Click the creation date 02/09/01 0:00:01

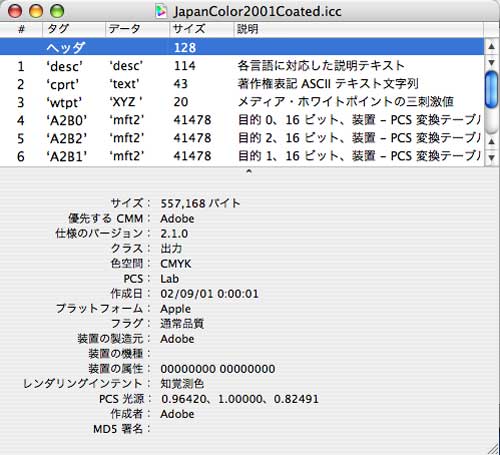click(x=209, y=294)
